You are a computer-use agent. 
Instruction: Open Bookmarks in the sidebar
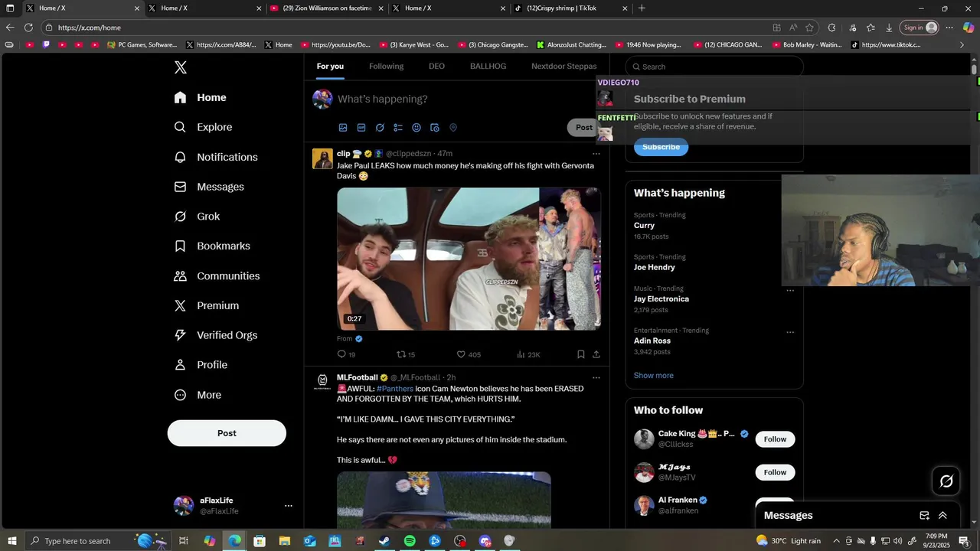pyautogui.click(x=211, y=246)
